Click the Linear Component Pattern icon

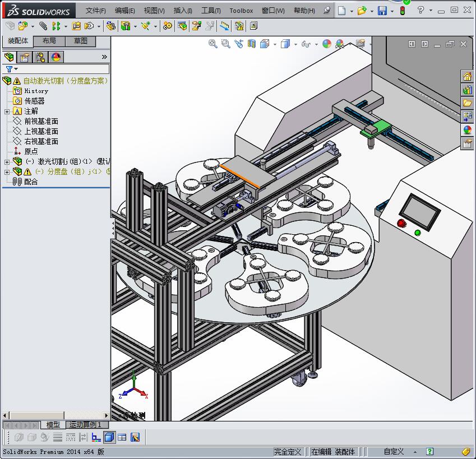pos(56,26)
